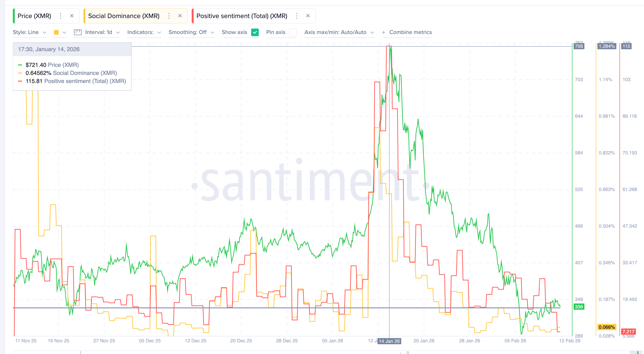The height and width of the screenshot is (354, 644).
Task: Select the Social Dominance (XMR) metric tab
Action: 124,16
